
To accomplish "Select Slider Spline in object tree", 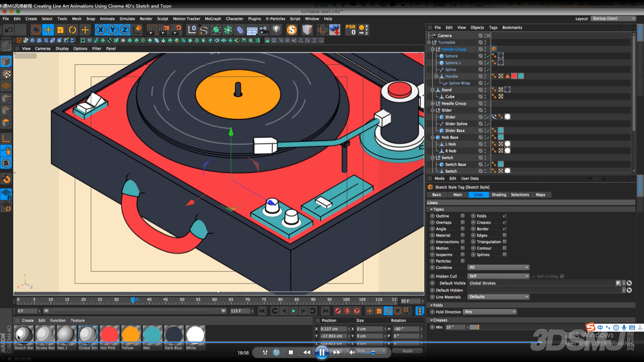I will tap(456, 124).
